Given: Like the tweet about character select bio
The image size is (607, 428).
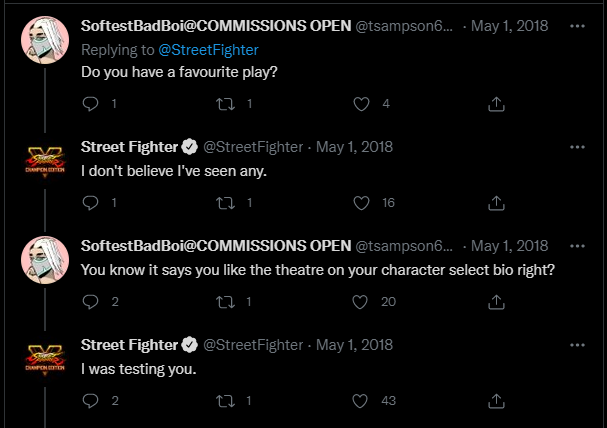Looking at the screenshot, I should coord(363,301).
